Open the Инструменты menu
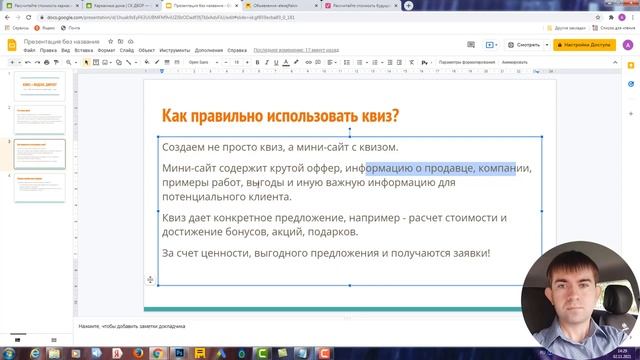This screenshot has width=640, height=360. click(x=175, y=50)
